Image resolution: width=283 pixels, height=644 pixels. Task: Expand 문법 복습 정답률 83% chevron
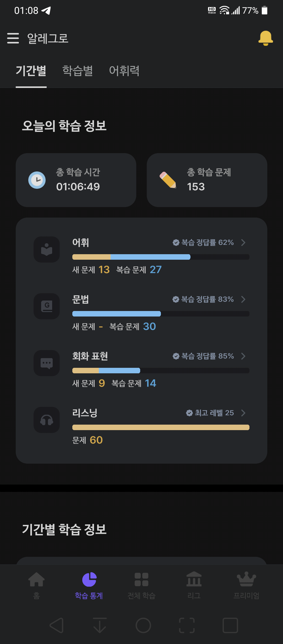(x=243, y=299)
